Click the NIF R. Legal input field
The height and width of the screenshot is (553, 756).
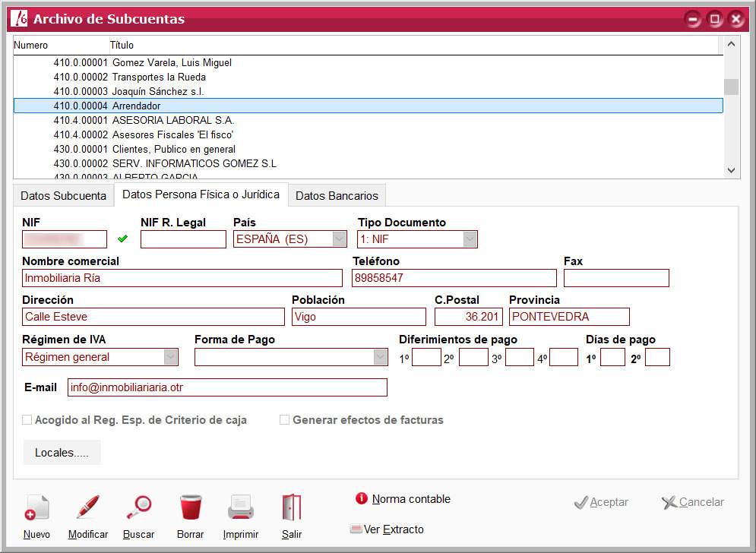coord(183,239)
